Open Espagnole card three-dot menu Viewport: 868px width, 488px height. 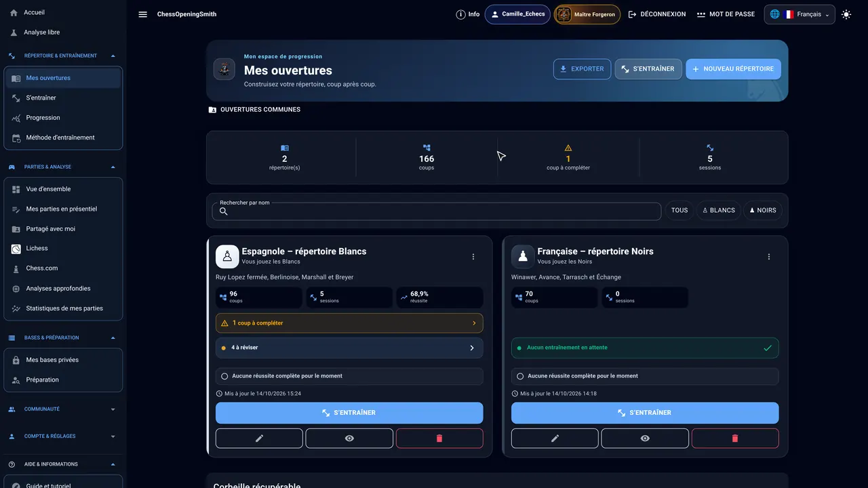tap(473, 257)
